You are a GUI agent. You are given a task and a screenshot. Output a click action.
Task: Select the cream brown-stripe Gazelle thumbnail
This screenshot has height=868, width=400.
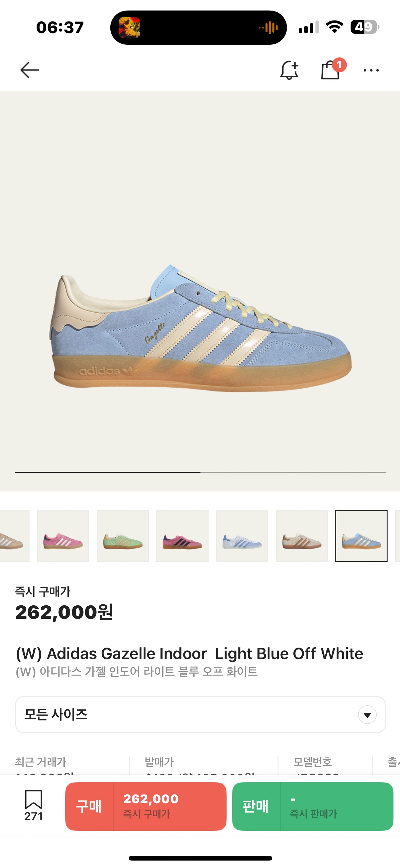coord(302,536)
